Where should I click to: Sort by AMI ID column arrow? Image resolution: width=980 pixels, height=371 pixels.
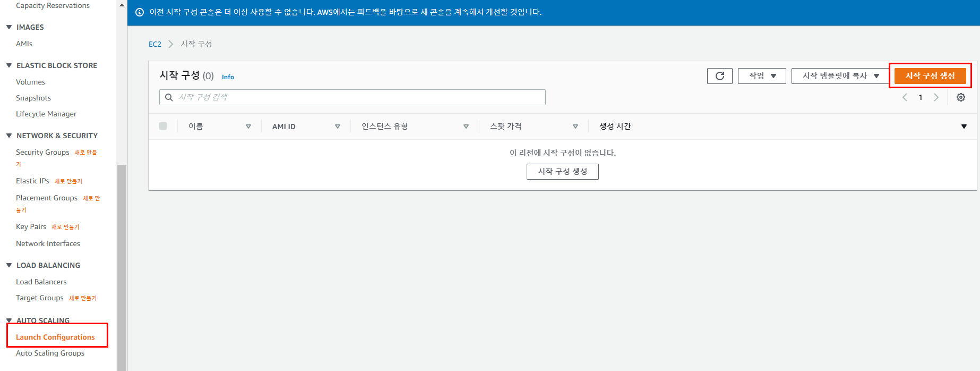tap(338, 127)
